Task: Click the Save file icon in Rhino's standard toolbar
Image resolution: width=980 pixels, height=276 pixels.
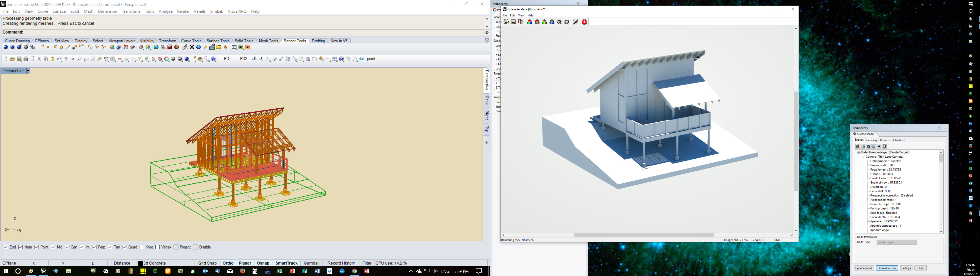Action: (x=19, y=59)
